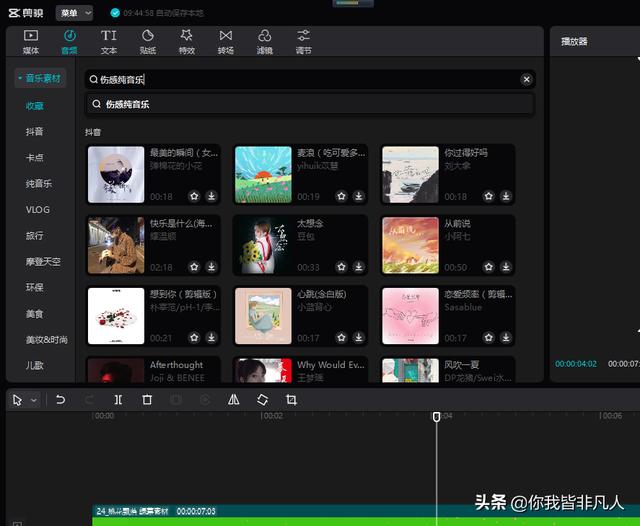Collapse the 音乐素材 category

pyautogui.click(x=40, y=78)
